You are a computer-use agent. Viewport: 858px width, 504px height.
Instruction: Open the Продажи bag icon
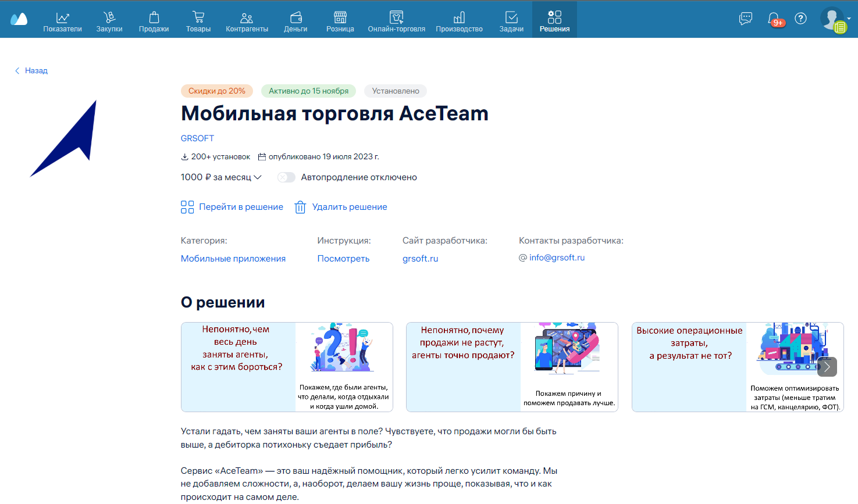(154, 17)
